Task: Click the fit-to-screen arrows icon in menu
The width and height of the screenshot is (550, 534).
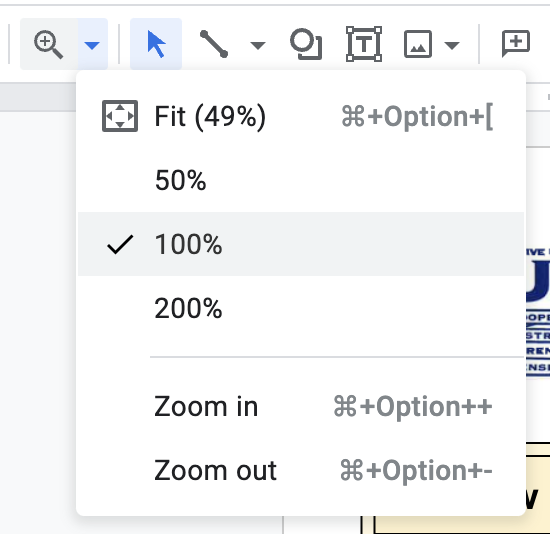Action: pyautogui.click(x=120, y=116)
